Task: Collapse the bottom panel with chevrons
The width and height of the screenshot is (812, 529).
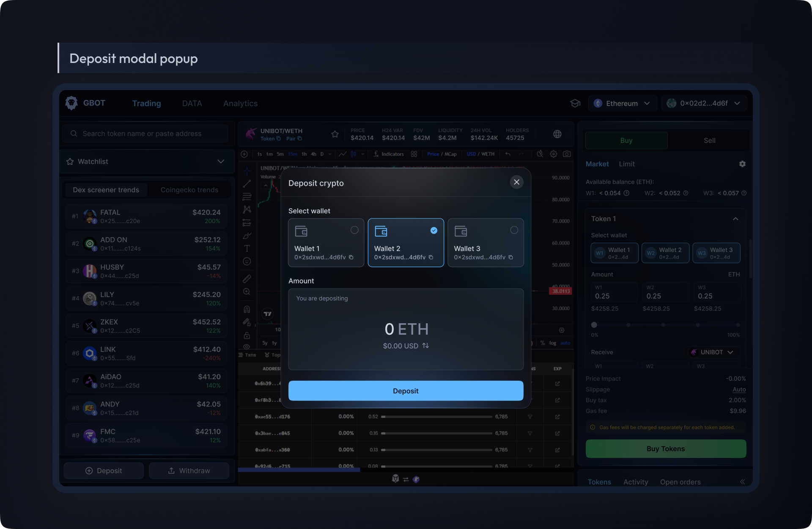Action: pos(742,482)
